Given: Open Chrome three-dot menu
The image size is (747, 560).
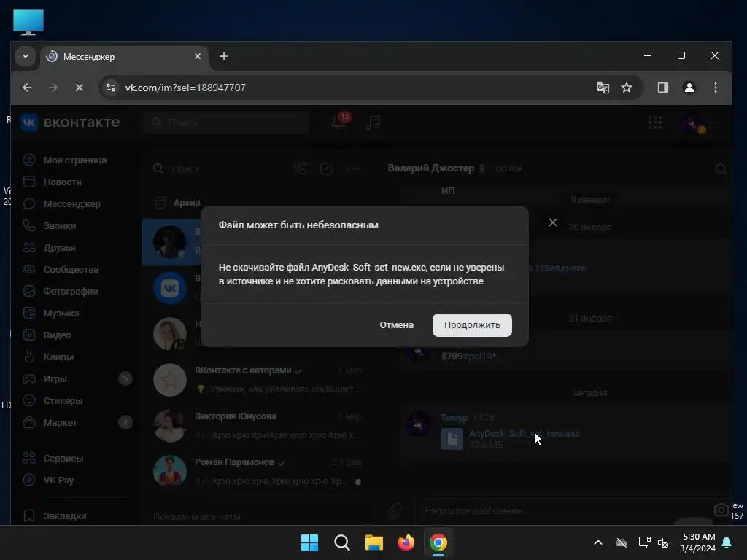Looking at the screenshot, I should click(x=715, y=87).
